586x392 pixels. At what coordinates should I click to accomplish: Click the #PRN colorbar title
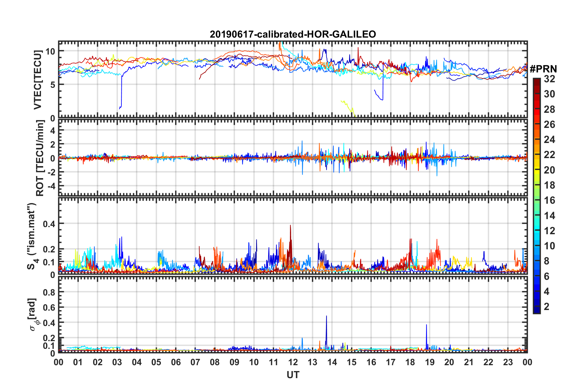tap(543, 69)
